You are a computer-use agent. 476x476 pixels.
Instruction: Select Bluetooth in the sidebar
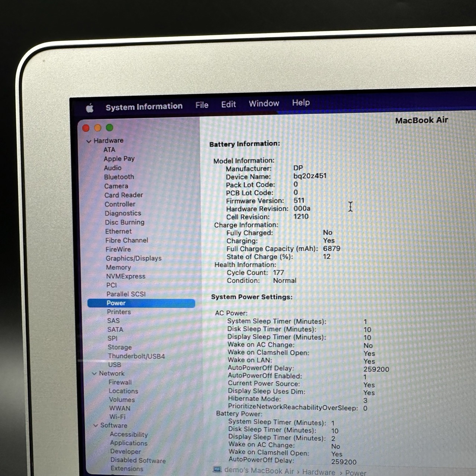click(x=119, y=177)
